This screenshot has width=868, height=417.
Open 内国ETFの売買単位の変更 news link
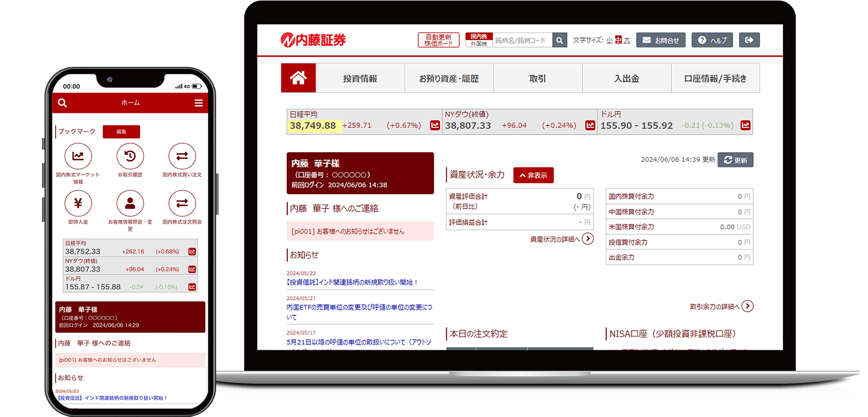click(359, 312)
